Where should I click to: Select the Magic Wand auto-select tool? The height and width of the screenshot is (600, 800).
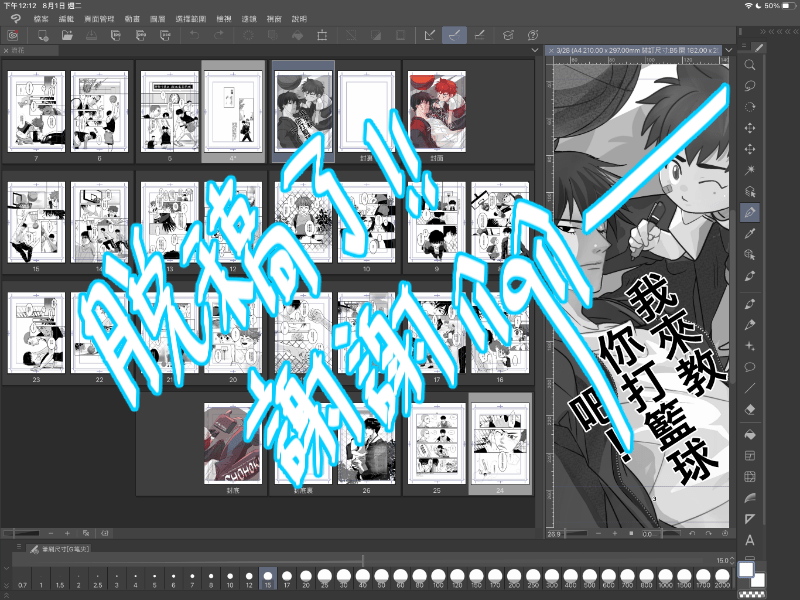click(749, 170)
